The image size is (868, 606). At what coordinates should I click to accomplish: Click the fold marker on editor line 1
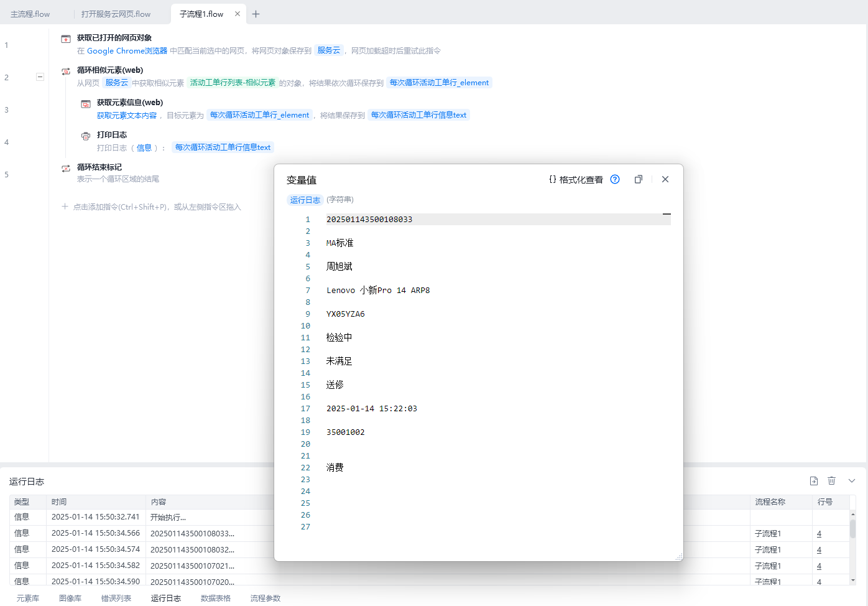coord(667,214)
